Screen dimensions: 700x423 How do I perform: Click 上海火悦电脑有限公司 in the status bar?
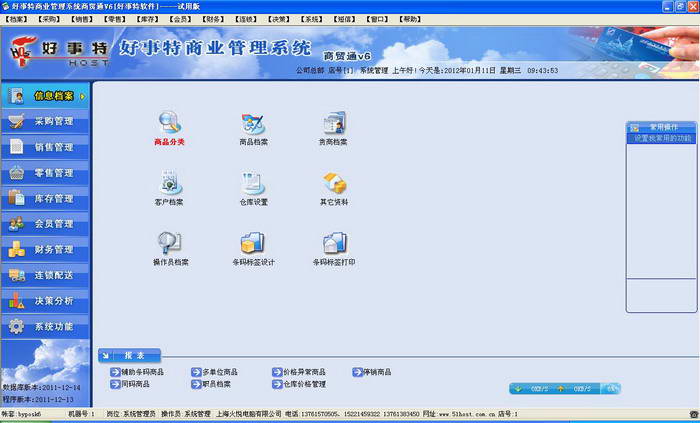point(249,414)
